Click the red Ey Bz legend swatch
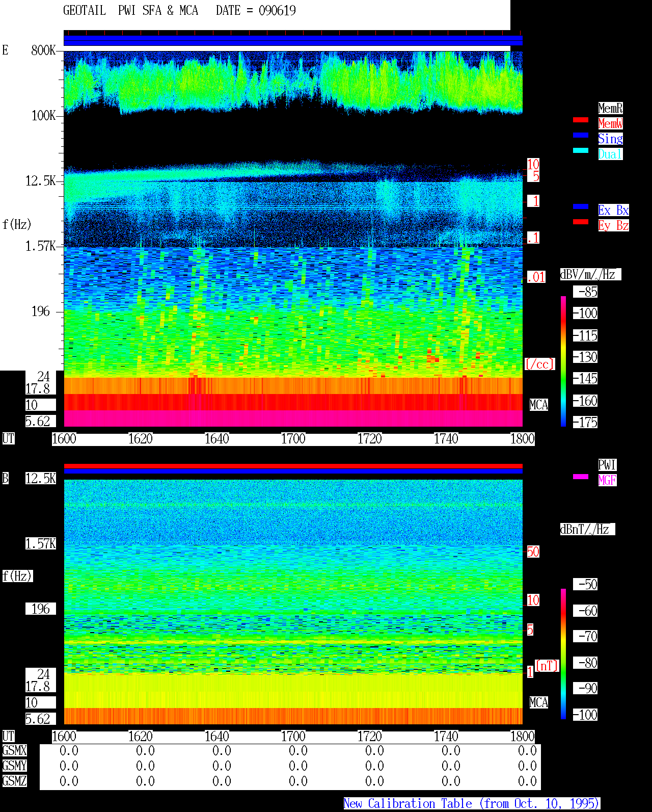652x812 pixels. tap(581, 222)
